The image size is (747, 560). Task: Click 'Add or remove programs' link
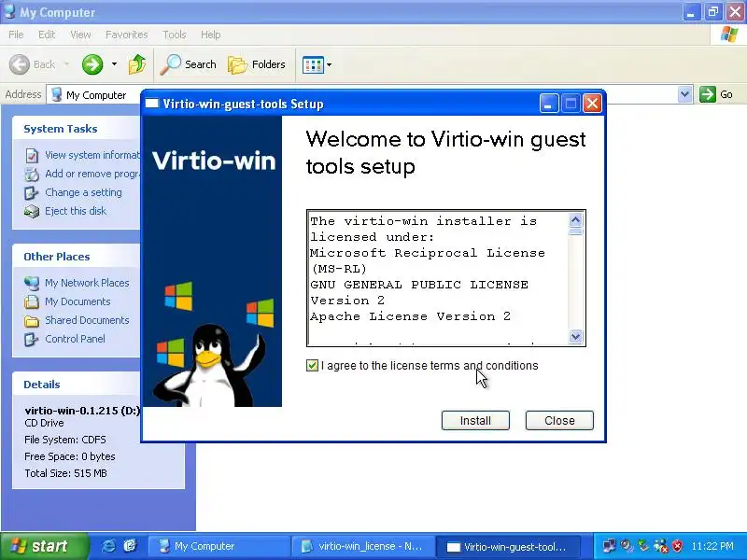click(x=92, y=174)
